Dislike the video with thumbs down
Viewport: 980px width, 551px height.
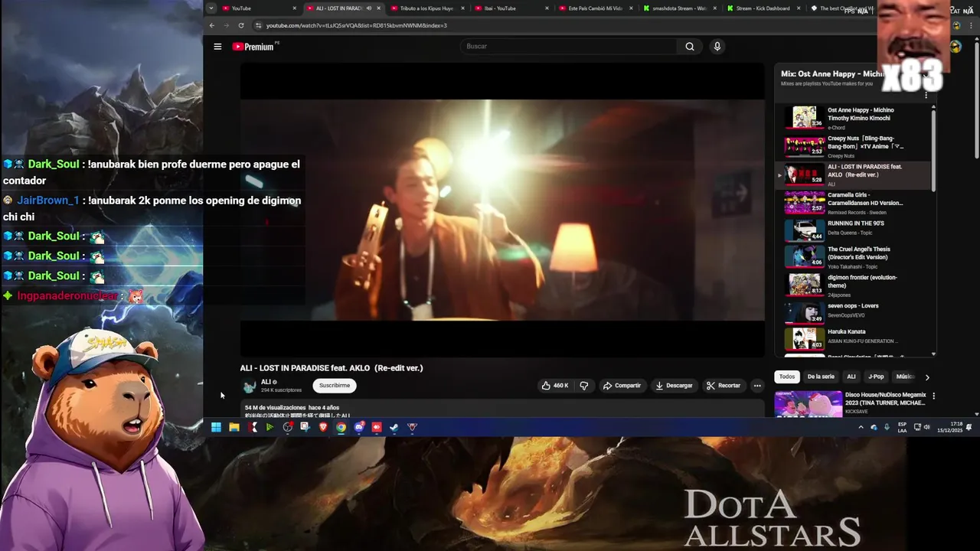pyautogui.click(x=584, y=386)
